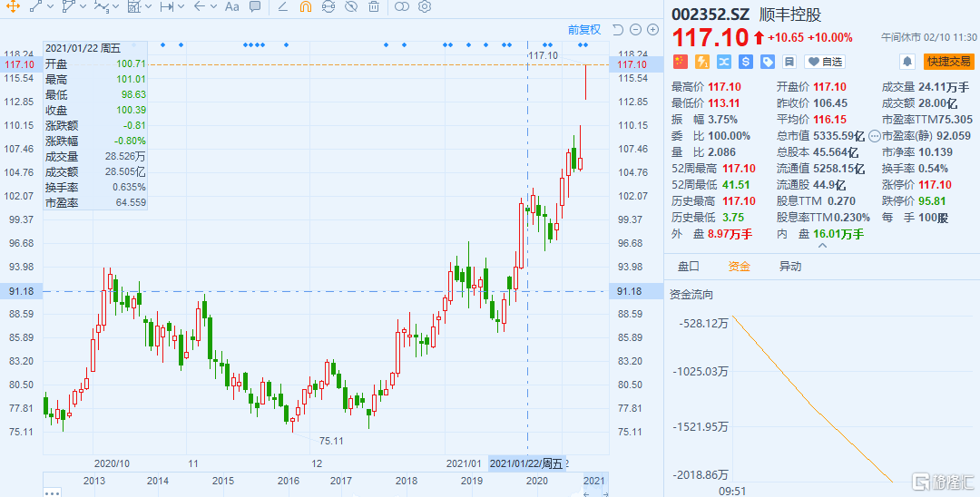Click the blue dollar sign icon
980x497 pixels.
point(745,61)
